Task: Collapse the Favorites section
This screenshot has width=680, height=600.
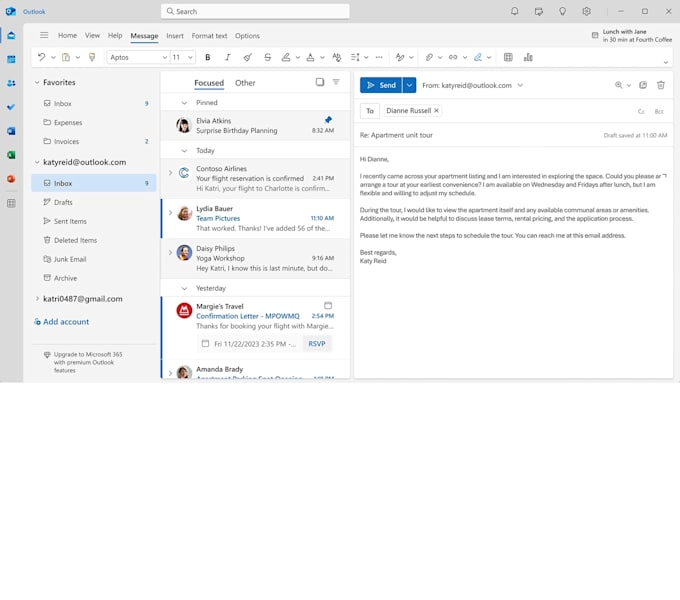Action: tap(37, 82)
